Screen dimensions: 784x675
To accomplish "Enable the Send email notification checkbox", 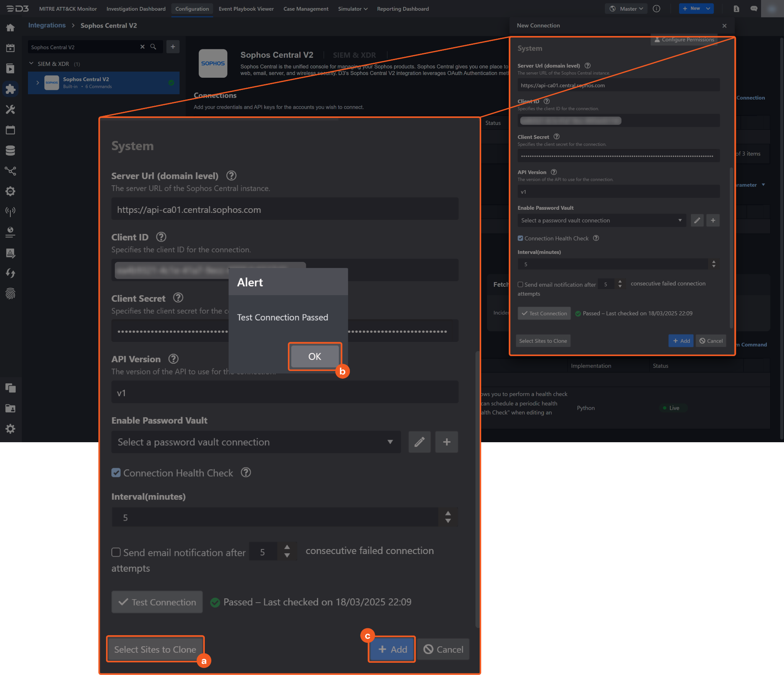I will point(116,552).
